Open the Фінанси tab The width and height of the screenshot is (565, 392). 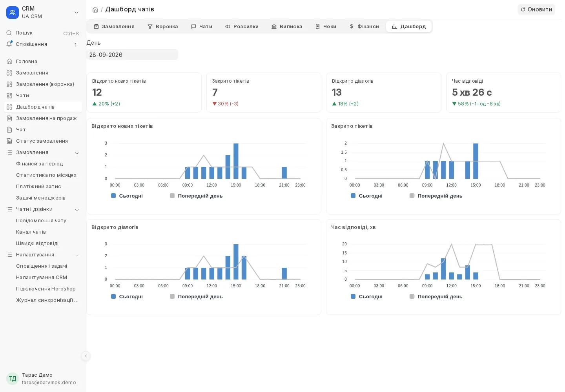[364, 27]
